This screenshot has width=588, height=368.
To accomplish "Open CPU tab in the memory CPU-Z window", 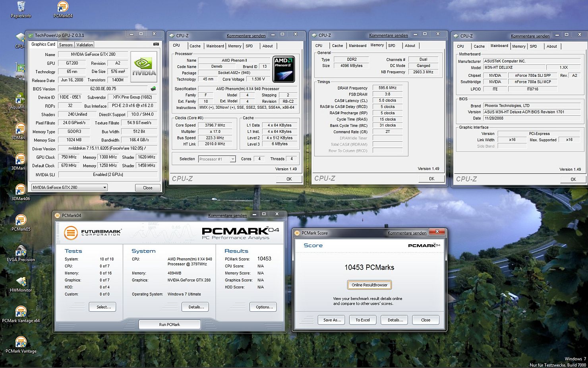I will 319,46.
